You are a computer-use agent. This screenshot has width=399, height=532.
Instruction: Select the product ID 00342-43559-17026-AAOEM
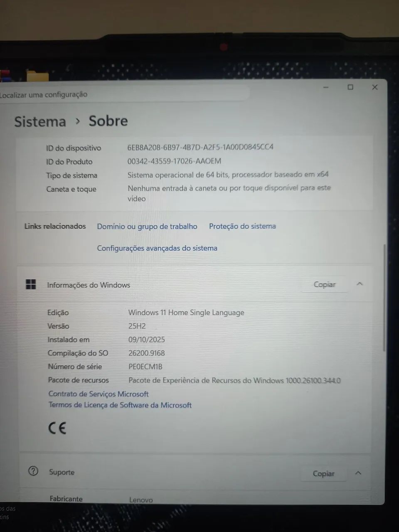point(174,161)
